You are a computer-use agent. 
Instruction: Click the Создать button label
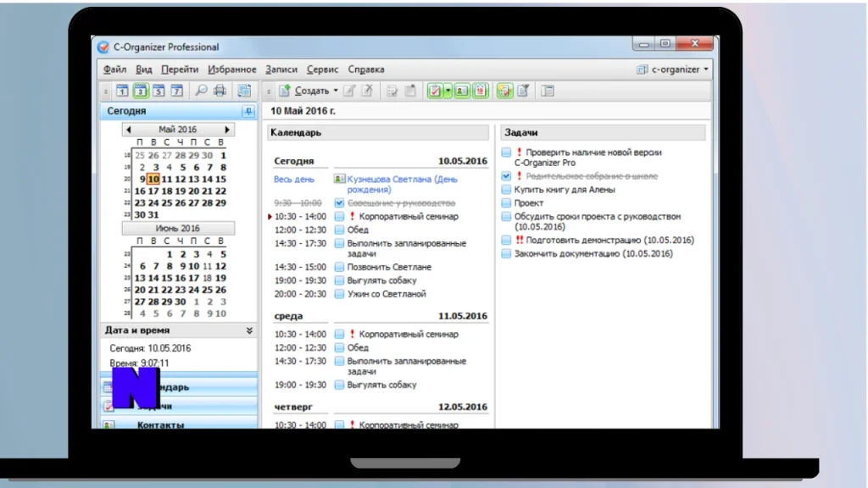tap(312, 91)
